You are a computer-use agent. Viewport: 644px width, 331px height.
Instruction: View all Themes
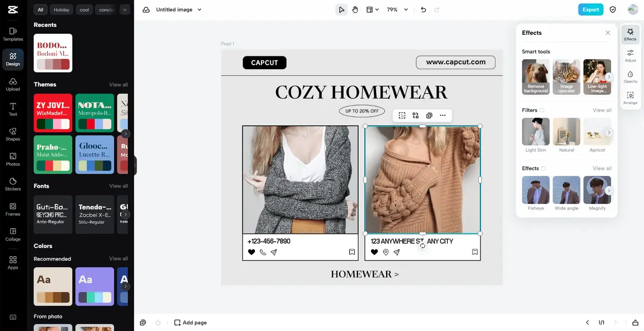(x=118, y=85)
